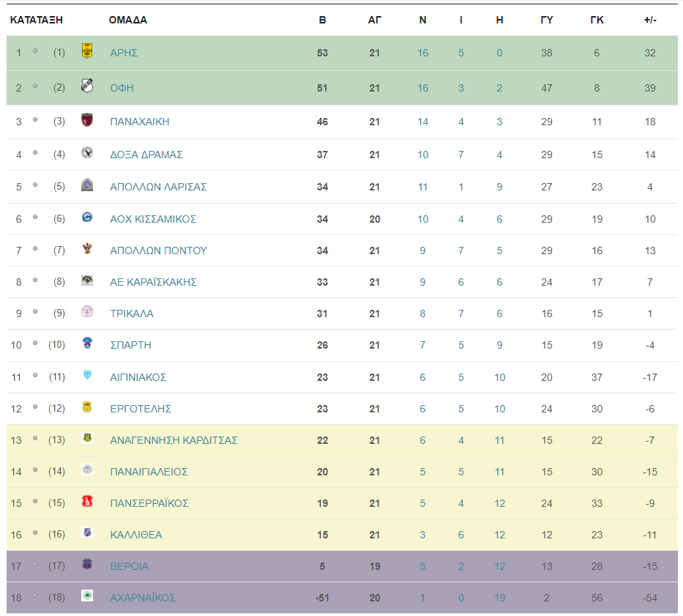The image size is (683, 616).
Task: Click the ΣΠΑΡΤΗ team crest icon
Action: click(87, 343)
